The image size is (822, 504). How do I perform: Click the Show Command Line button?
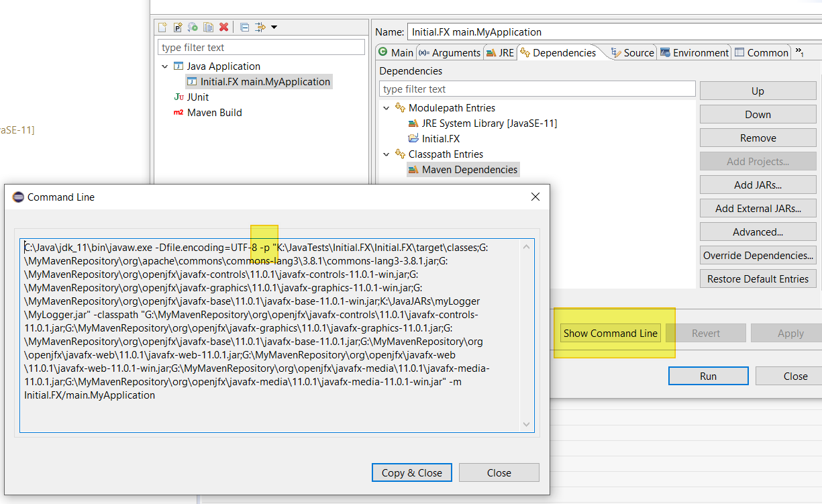[610, 334]
